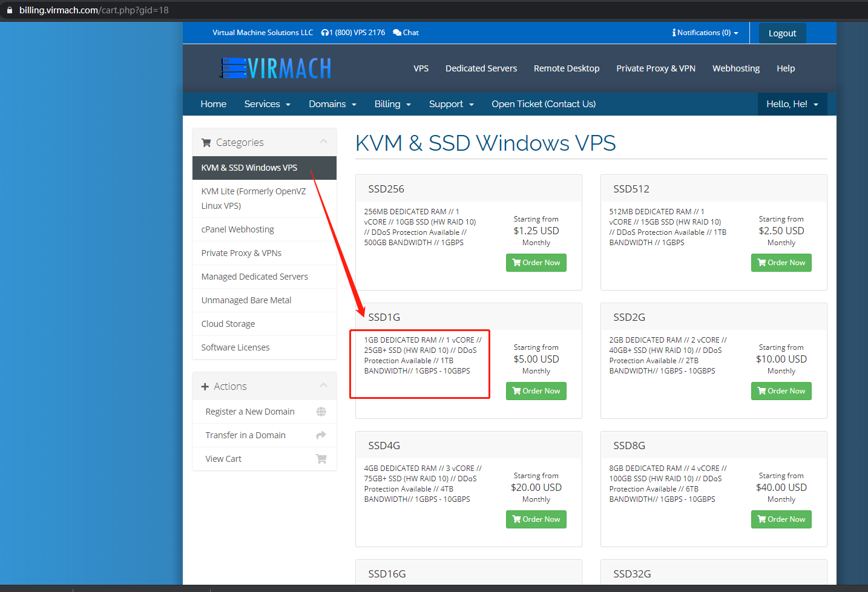Screen dimensions: 868x592
Task: Collapse the Categories panel chevron
Action: (x=323, y=142)
